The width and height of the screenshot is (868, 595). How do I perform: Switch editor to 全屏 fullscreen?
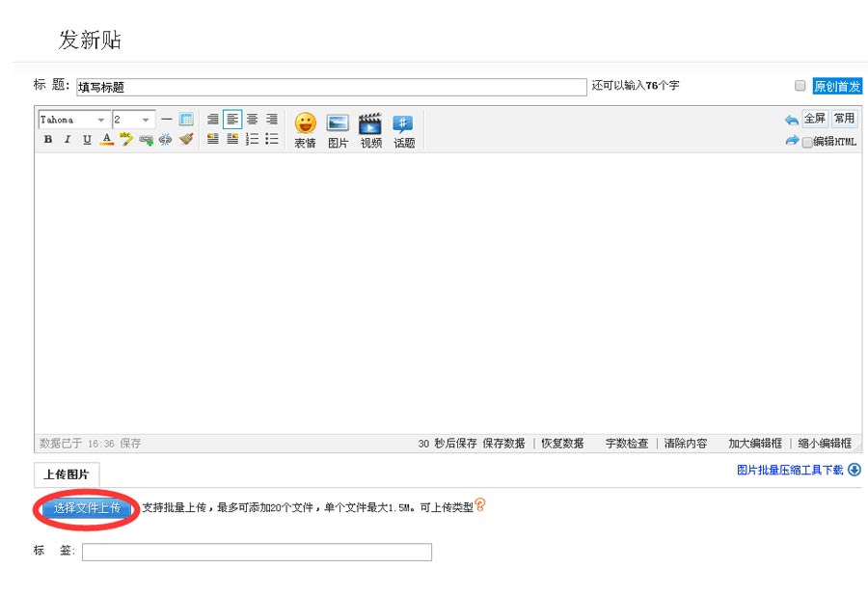click(815, 119)
